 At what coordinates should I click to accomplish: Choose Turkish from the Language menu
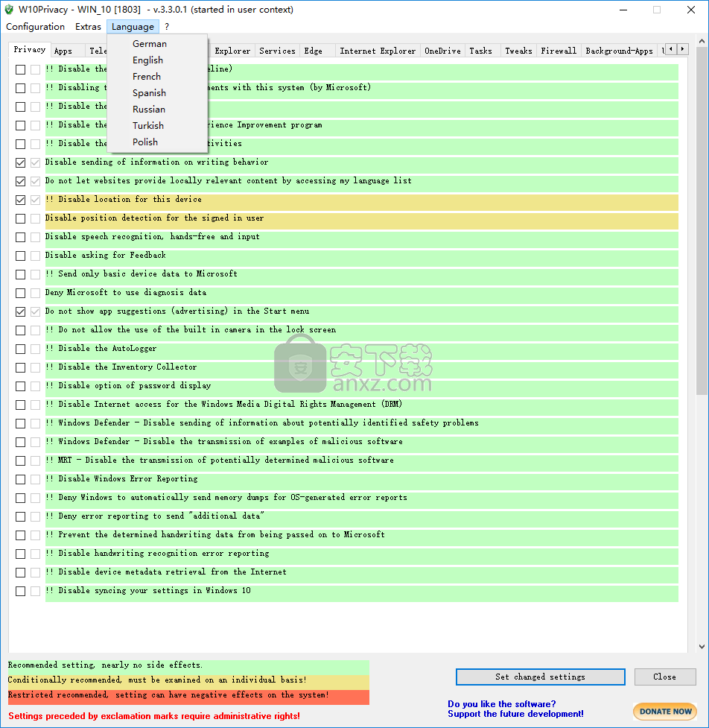[148, 126]
